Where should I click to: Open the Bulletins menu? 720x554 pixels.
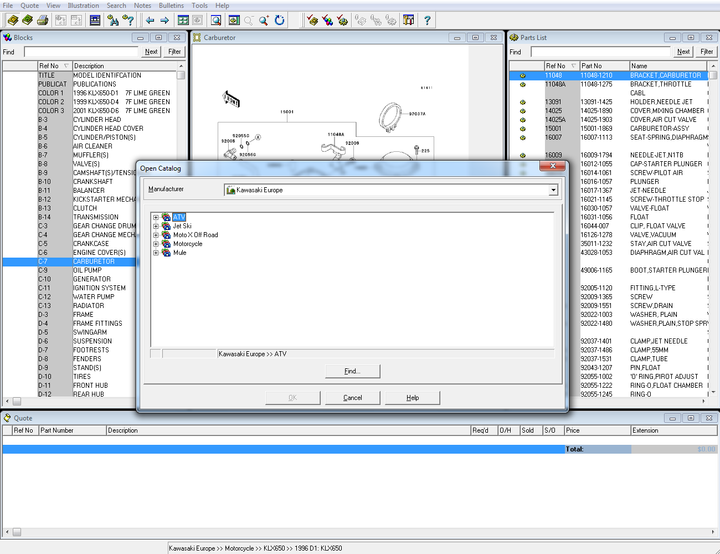tap(171, 6)
